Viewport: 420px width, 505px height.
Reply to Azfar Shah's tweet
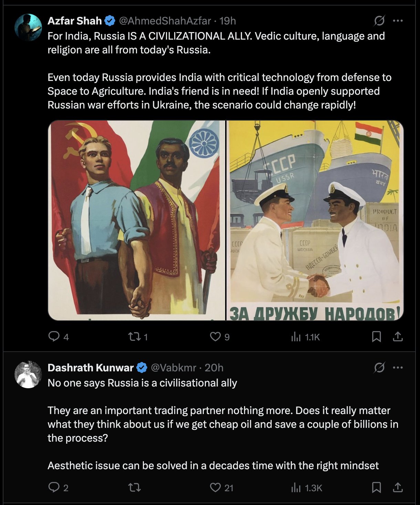click(x=54, y=336)
